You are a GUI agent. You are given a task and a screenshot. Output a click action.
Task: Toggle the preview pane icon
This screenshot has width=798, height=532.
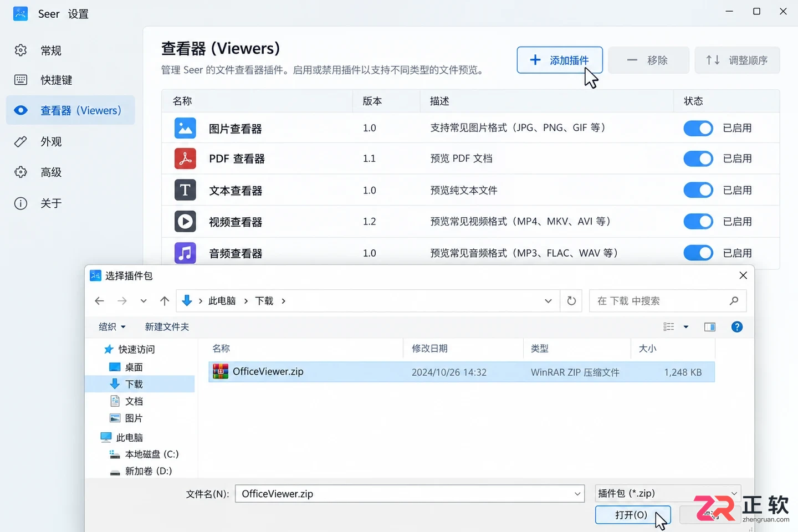click(710, 327)
